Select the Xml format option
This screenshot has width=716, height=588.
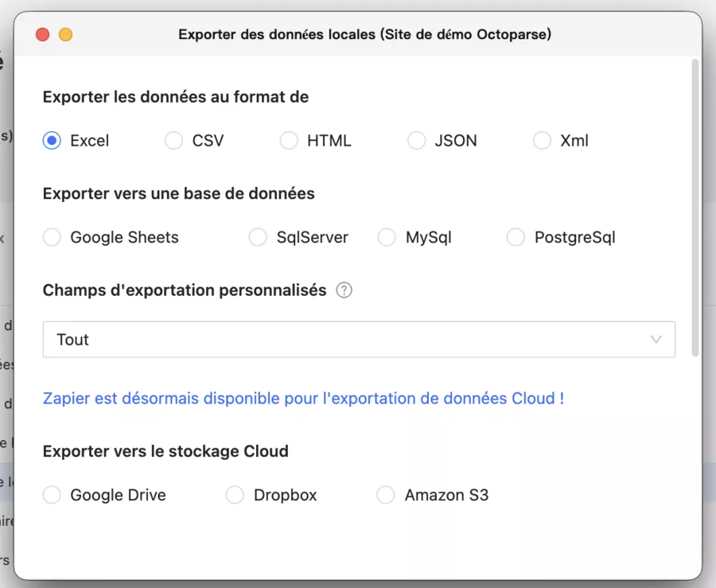(540, 140)
